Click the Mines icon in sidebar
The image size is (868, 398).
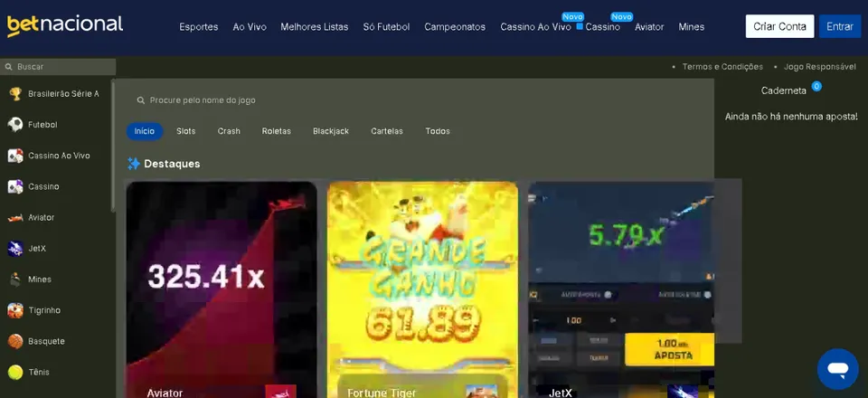15,280
